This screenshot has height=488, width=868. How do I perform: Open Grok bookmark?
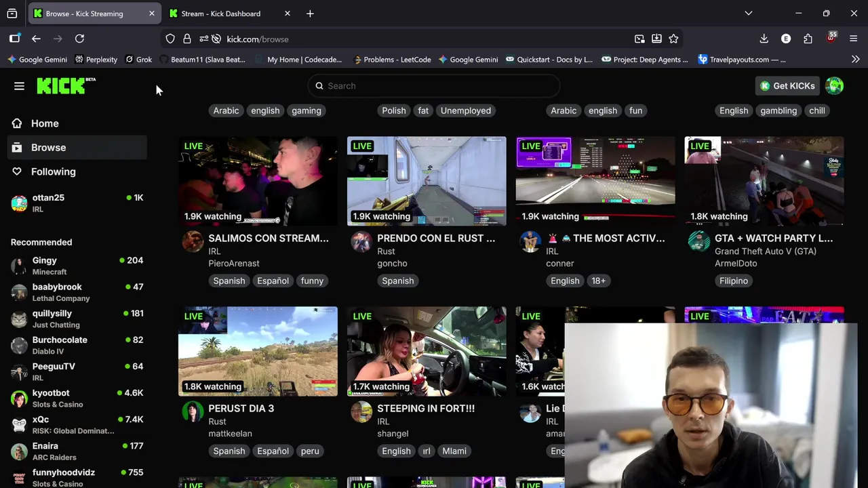(x=138, y=60)
